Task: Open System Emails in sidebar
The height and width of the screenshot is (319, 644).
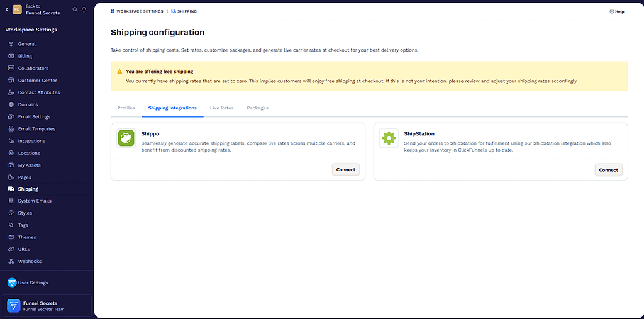Action: click(x=35, y=201)
